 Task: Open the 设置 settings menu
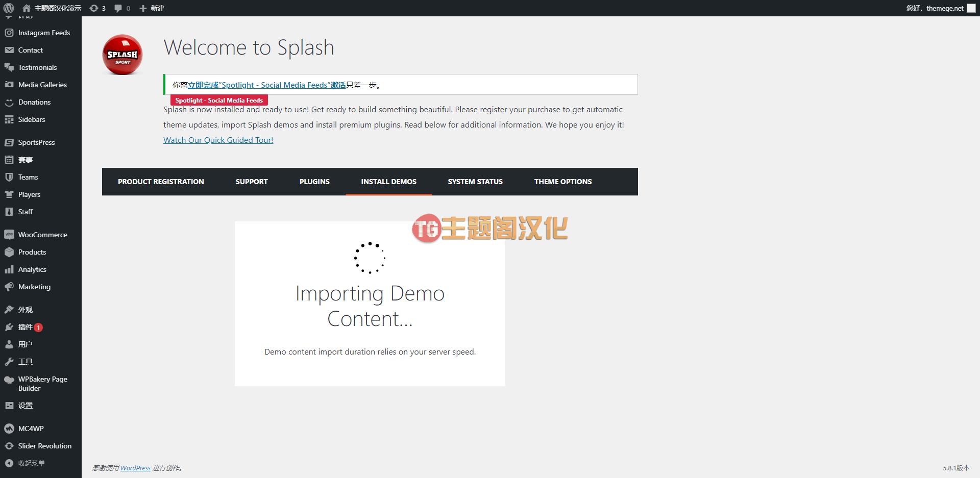coord(41,406)
